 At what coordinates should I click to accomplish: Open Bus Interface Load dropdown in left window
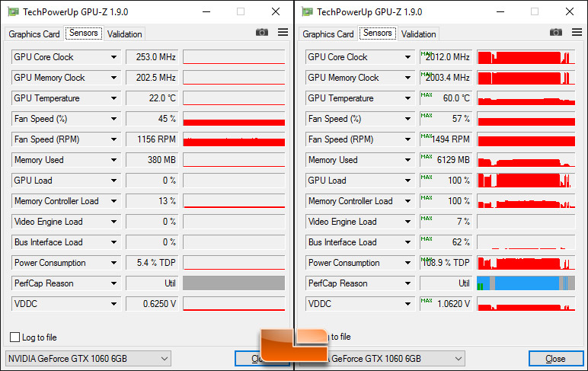coord(113,242)
